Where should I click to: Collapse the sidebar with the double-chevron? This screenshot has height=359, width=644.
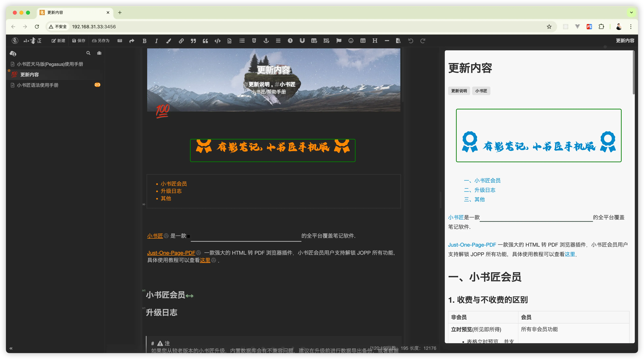tap(11, 348)
